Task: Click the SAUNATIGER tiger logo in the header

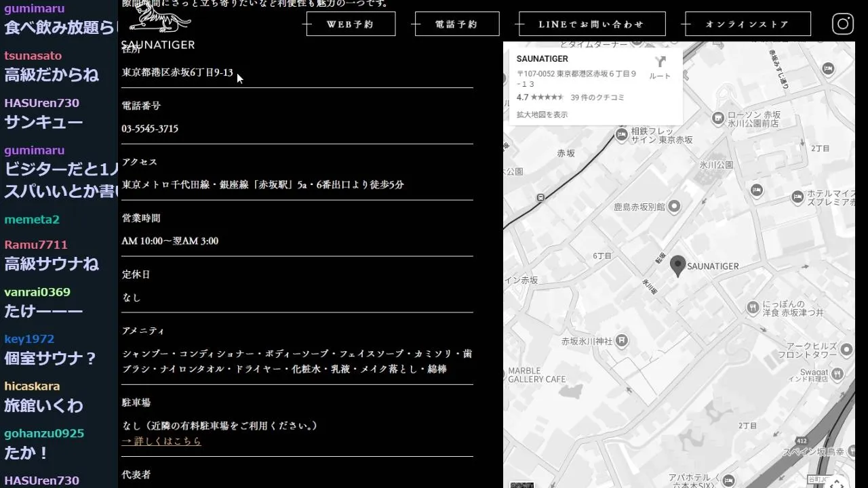Action: (158, 26)
